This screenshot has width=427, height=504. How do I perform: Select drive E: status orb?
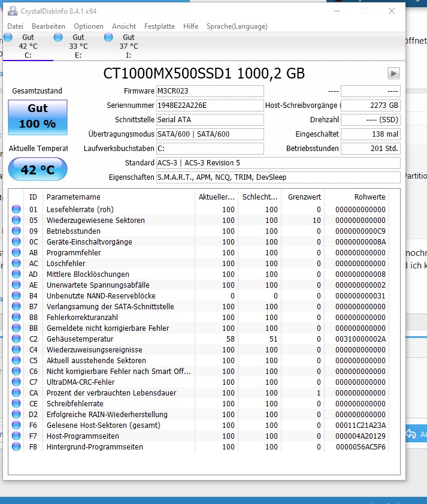click(58, 38)
